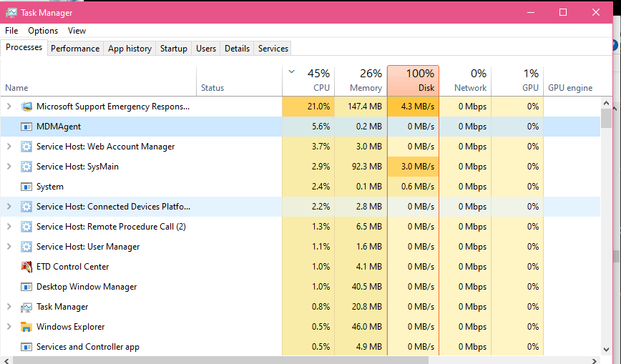
Task: Expand the Task Manager process group
Action: pos(9,307)
